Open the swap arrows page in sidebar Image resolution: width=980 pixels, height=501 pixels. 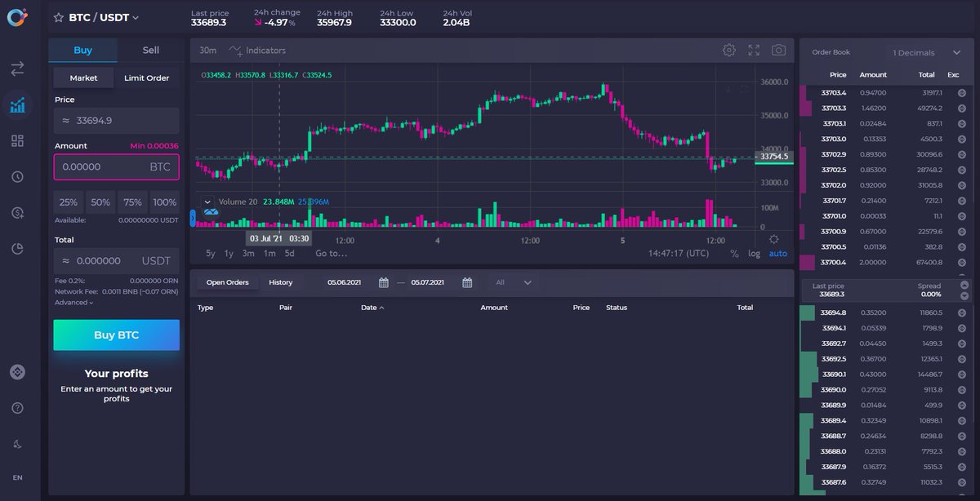17,69
